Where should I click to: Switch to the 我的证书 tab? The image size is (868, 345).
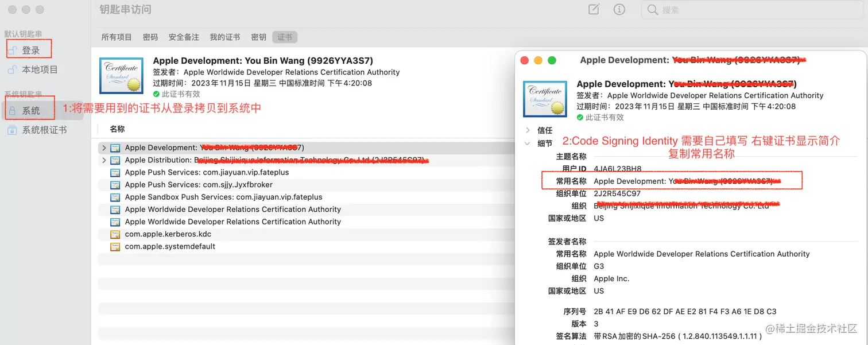click(224, 37)
